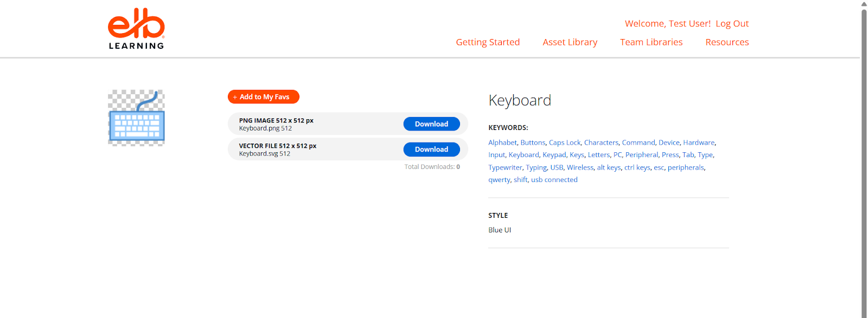The height and width of the screenshot is (318, 868).
Task: Click the page vertical scrollbar
Action: (x=864, y=163)
